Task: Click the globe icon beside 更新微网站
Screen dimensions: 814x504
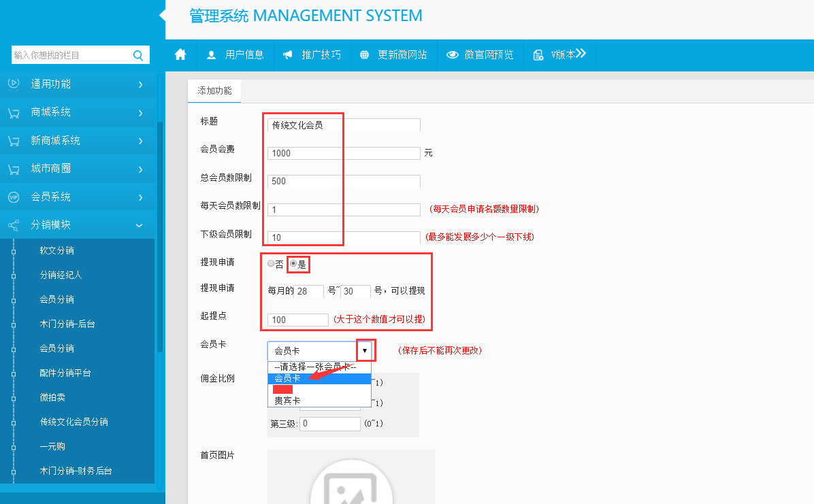Action: coord(364,55)
